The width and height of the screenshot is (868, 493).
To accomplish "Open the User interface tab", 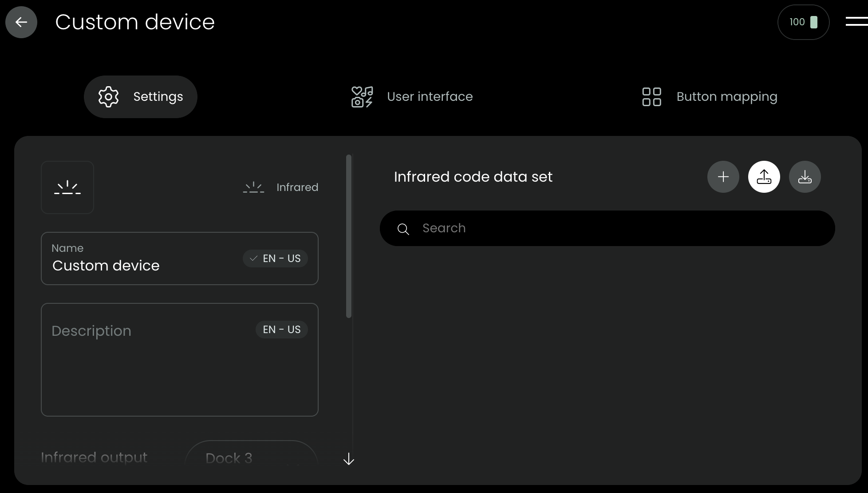I will [412, 97].
